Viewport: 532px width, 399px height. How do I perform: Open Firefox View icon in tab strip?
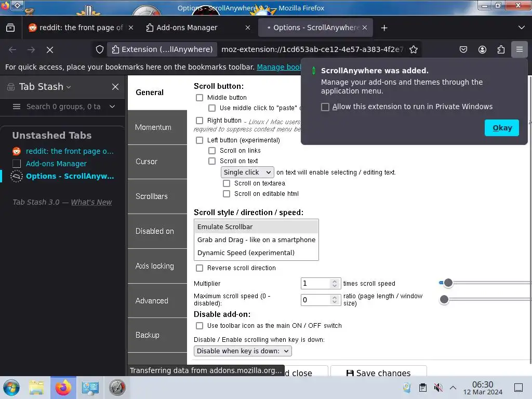10,28
